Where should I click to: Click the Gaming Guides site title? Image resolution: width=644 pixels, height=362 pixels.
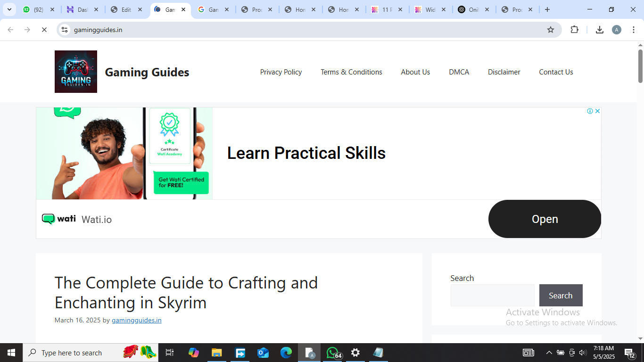147,72
